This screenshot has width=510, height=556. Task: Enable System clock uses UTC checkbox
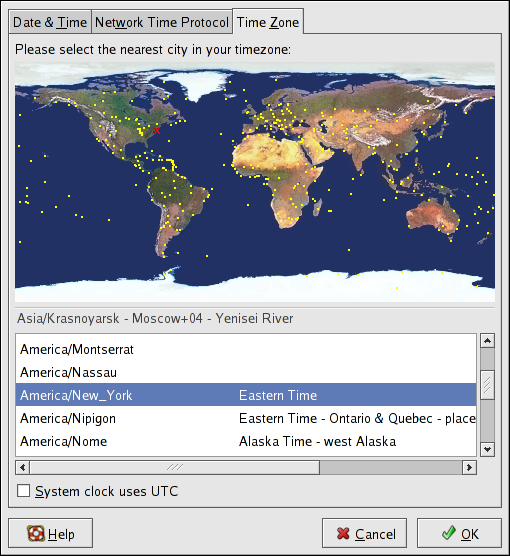click(x=23, y=491)
